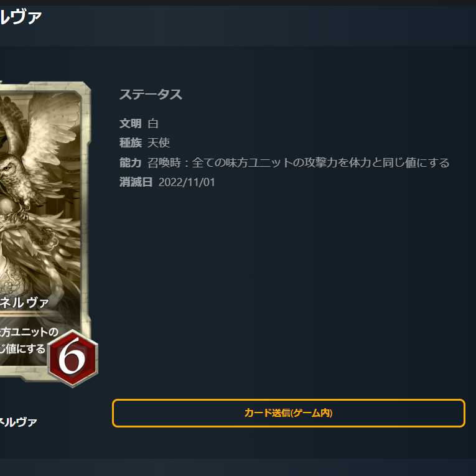Click the ability text printed on the card
This screenshot has height=476, width=476.
pyautogui.click(x=29, y=340)
